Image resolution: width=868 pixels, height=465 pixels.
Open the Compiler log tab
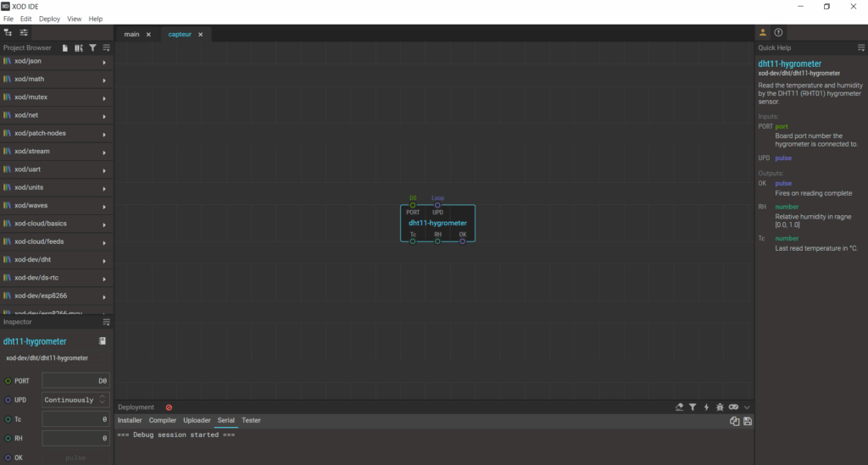(x=162, y=420)
